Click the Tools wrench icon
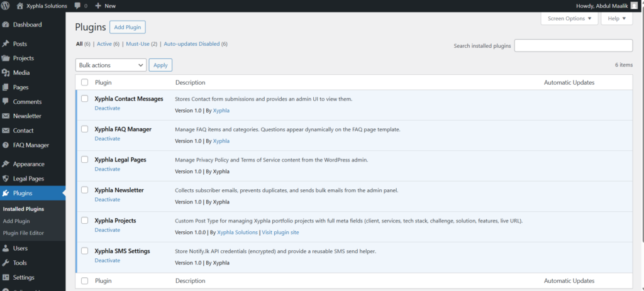The image size is (644, 291). click(x=6, y=263)
